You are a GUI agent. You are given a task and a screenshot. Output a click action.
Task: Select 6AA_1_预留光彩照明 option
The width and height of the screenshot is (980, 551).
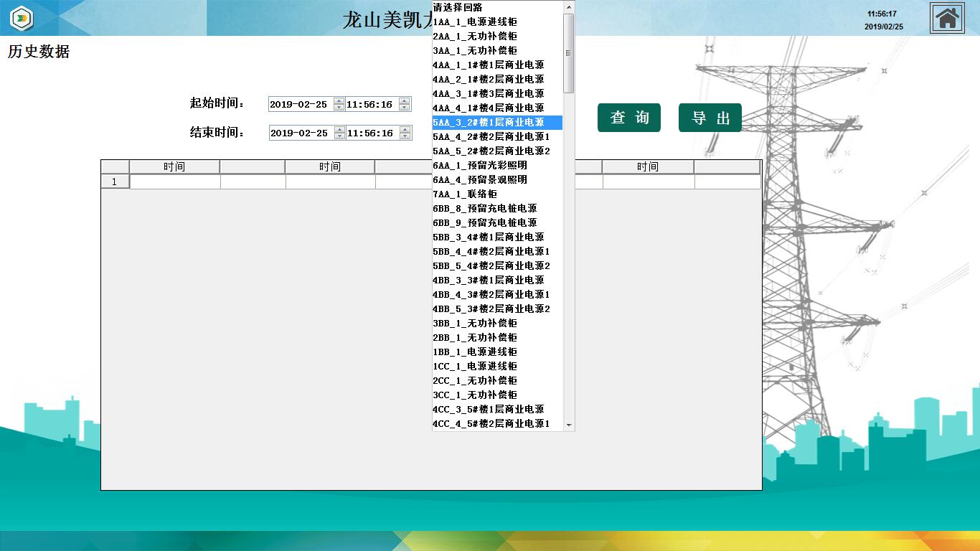(480, 166)
